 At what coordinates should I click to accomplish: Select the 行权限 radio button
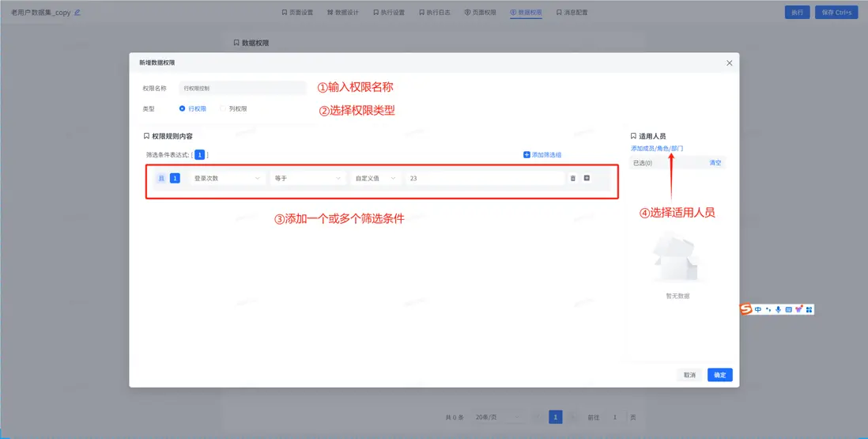pyautogui.click(x=183, y=109)
